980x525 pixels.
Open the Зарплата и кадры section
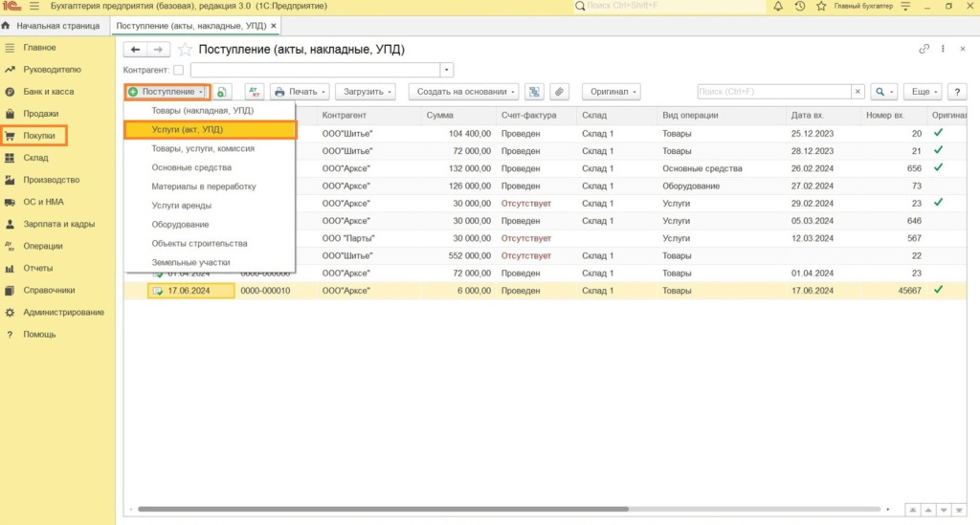(x=58, y=224)
